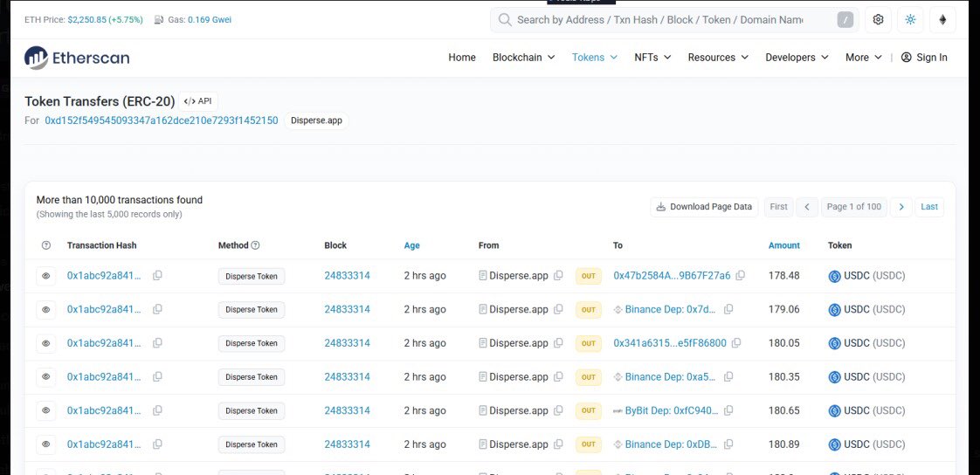
Task: Open ByBit Dep: 0xfC940... recipient
Action: (673, 410)
